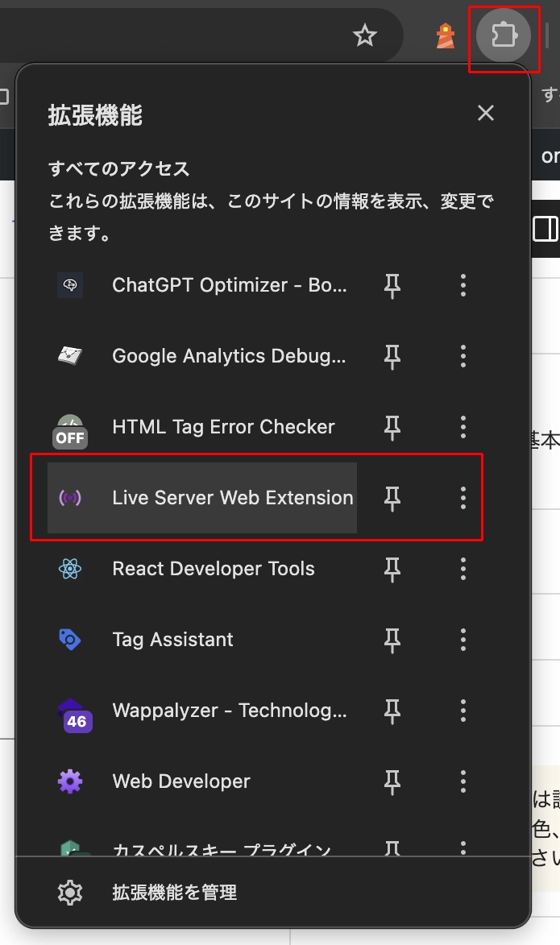The height and width of the screenshot is (945, 560).
Task: Open the browser side panel icon
Action: [x=546, y=229]
